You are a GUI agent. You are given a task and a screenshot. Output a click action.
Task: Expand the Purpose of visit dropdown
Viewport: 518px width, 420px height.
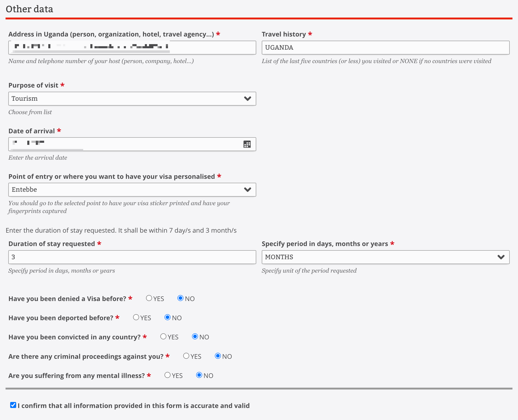click(x=132, y=98)
